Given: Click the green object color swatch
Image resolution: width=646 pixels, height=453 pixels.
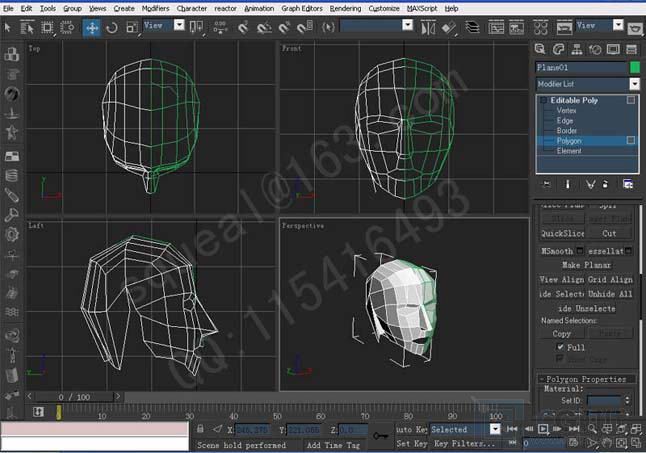Looking at the screenshot, I should point(635,67).
